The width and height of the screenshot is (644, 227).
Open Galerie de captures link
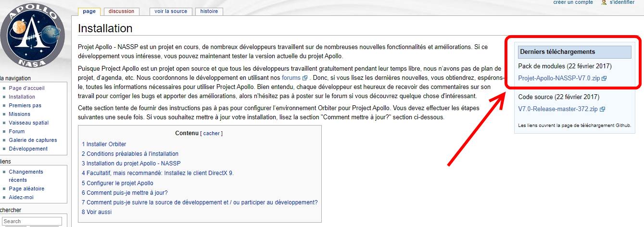[33, 140]
